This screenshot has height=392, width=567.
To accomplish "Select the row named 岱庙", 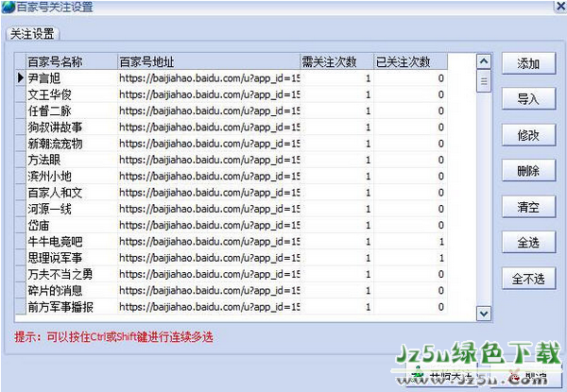I will (x=232, y=225).
